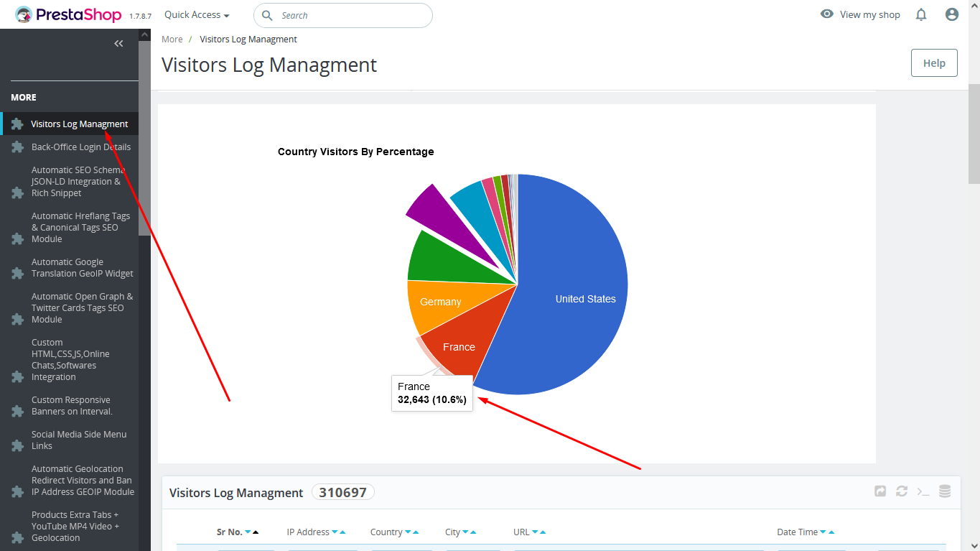
Task: Open notifications bell icon
Action: pyautogui.click(x=921, y=14)
